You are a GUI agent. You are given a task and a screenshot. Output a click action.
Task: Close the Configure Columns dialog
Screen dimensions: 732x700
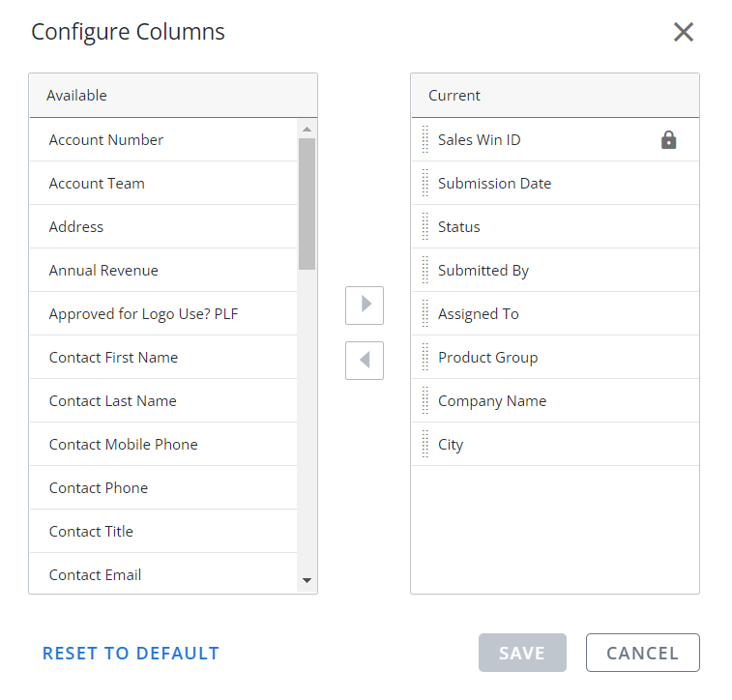[x=684, y=32]
